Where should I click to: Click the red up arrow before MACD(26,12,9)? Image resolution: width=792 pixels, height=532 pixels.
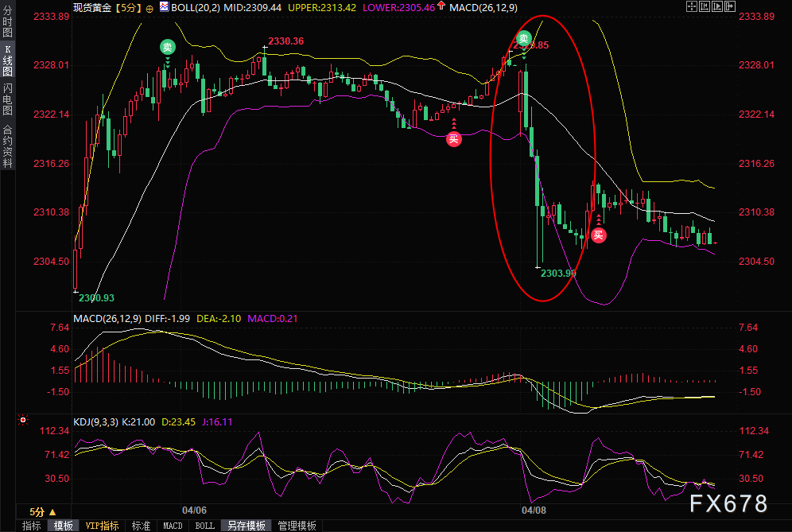pyautogui.click(x=442, y=7)
